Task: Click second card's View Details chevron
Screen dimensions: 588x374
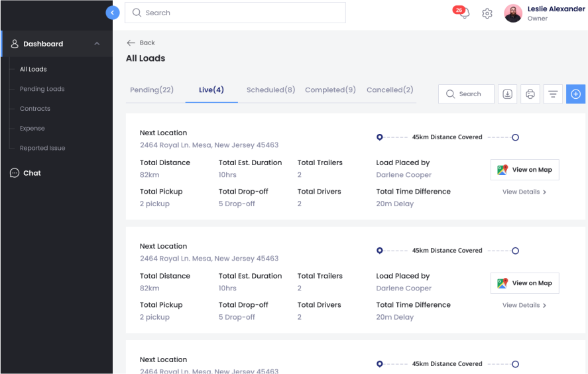Action: point(544,305)
